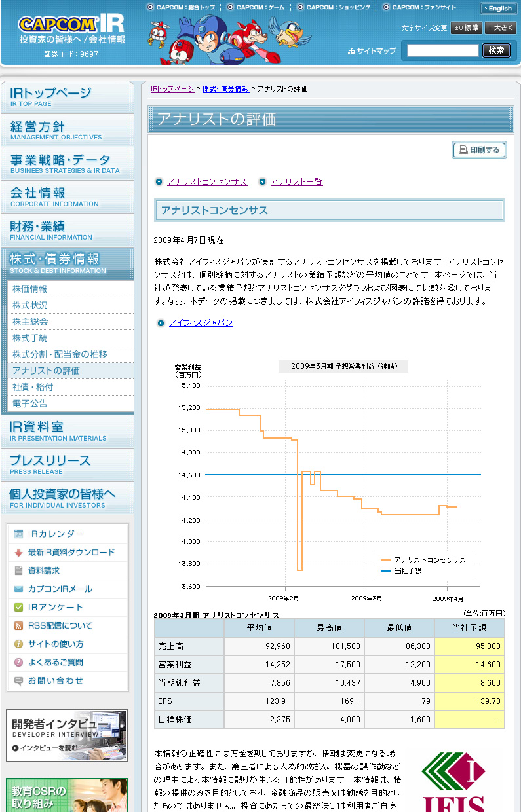
Task: Click the IRカレンダー calendar icon
Action: [x=18, y=534]
